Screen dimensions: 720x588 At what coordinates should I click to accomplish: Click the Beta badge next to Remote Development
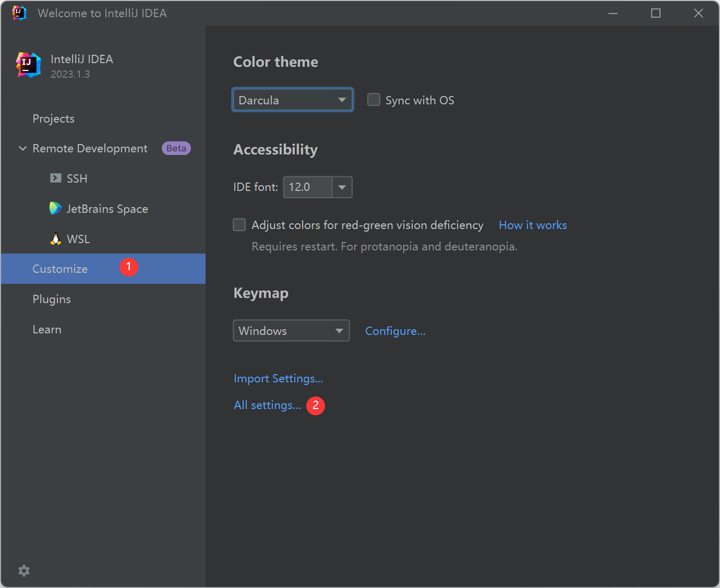[x=176, y=149]
